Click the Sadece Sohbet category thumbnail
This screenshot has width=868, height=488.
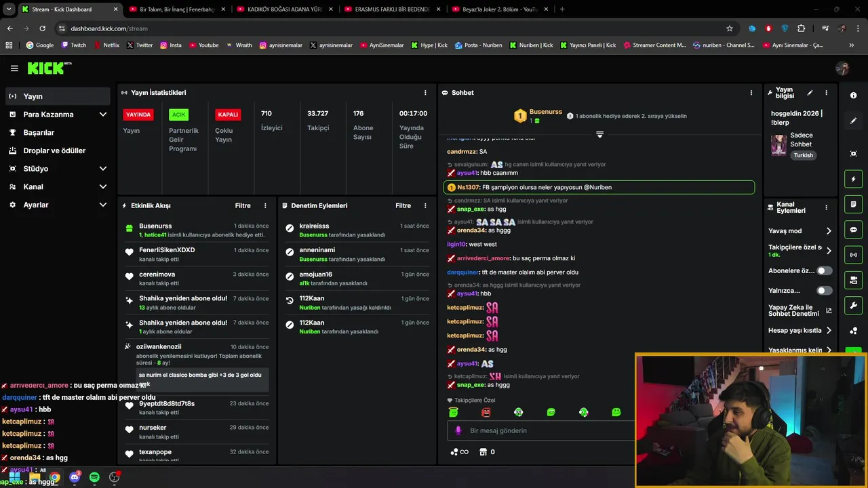pyautogui.click(x=778, y=145)
